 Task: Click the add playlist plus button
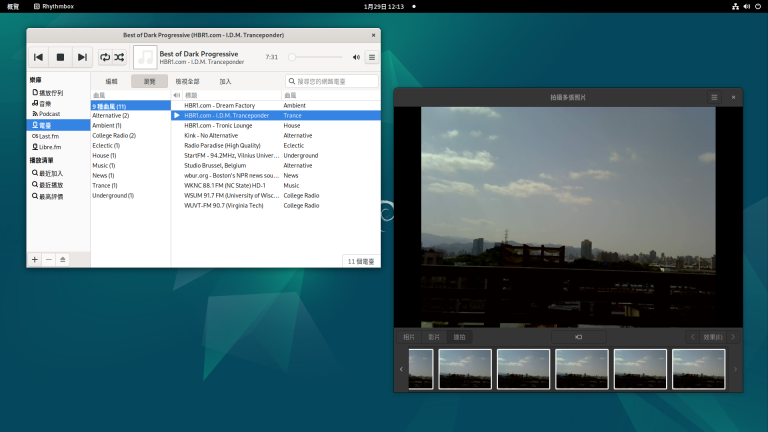point(35,260)
